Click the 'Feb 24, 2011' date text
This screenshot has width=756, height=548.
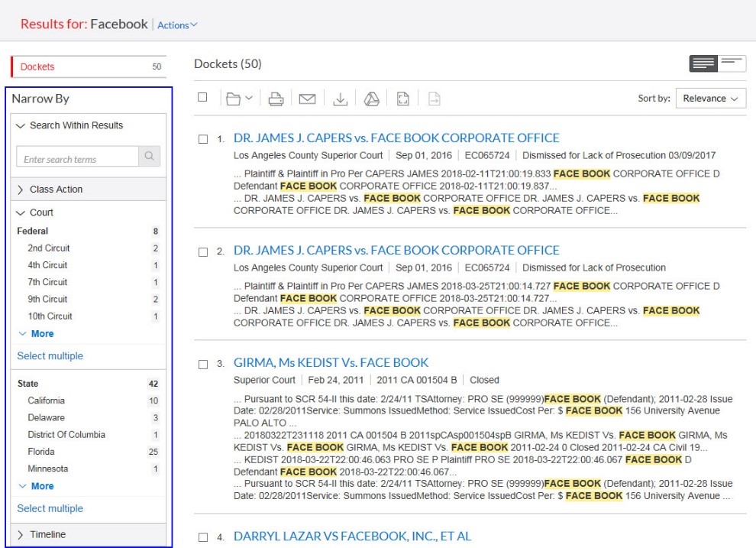(335, 380)
